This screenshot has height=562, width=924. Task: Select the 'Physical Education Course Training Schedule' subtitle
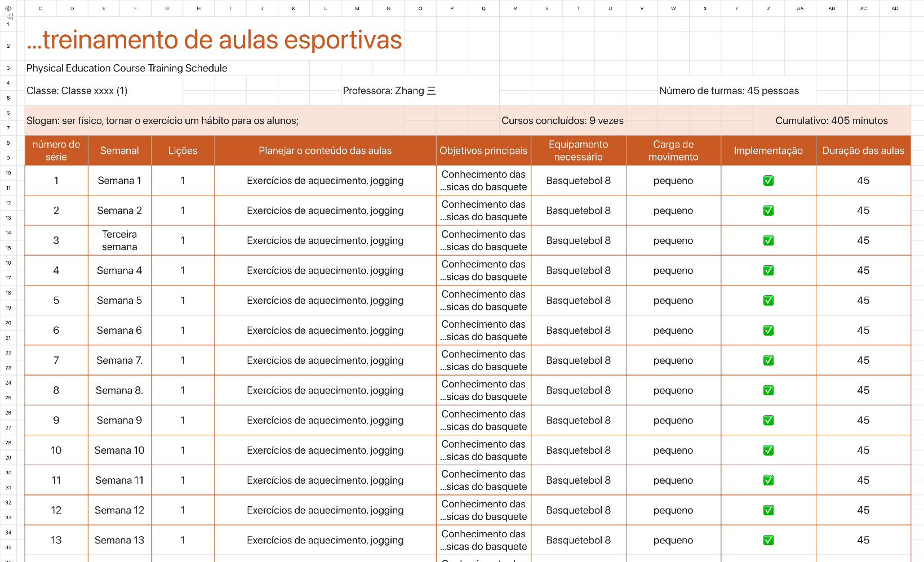pos(127,68)
